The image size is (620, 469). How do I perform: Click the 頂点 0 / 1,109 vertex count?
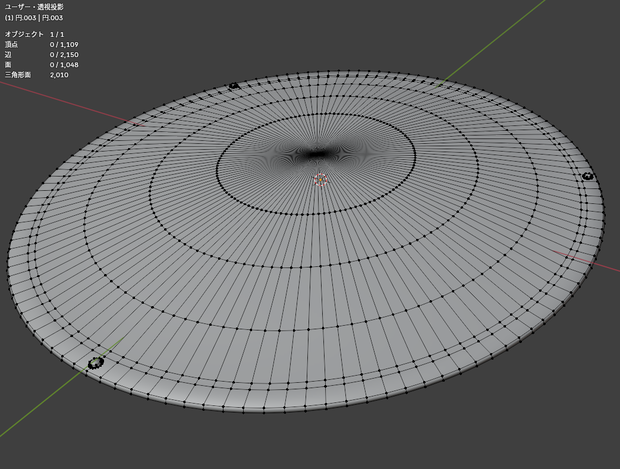click(42, 45)
